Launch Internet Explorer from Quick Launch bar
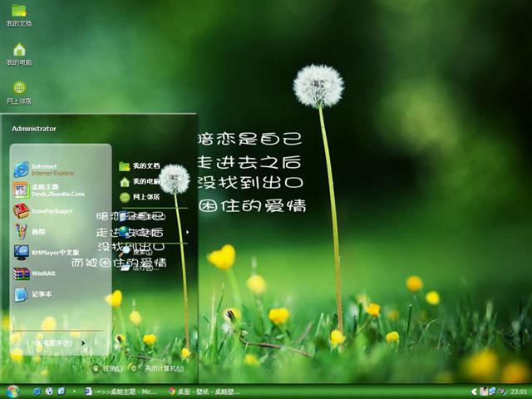The image size is (532, 399). coord(37,392)
